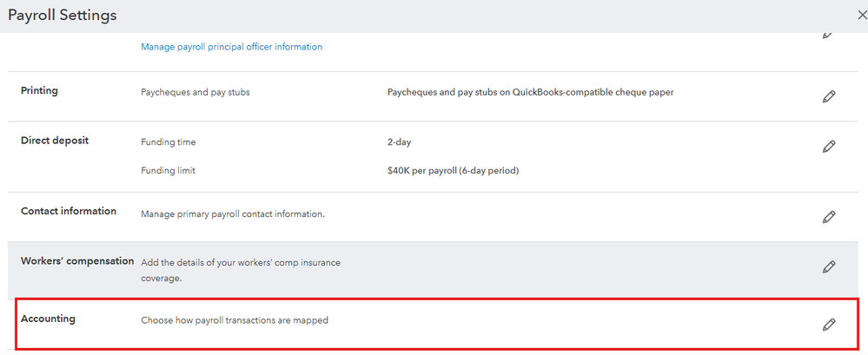Viewport: 868px width, 355px height.
Task: Close the Payroll Settings panel
Action: (x=860, y=16)
